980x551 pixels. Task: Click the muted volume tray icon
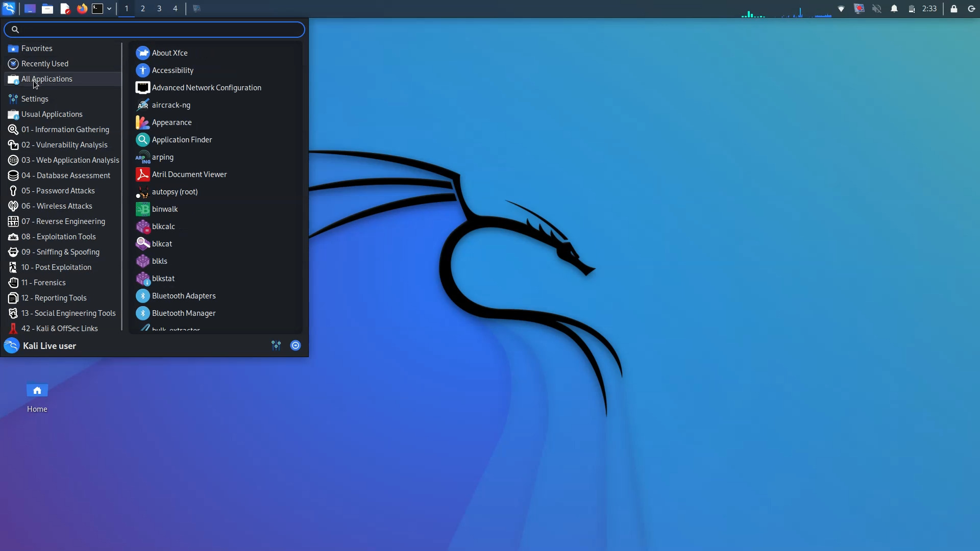coord(877,9)
